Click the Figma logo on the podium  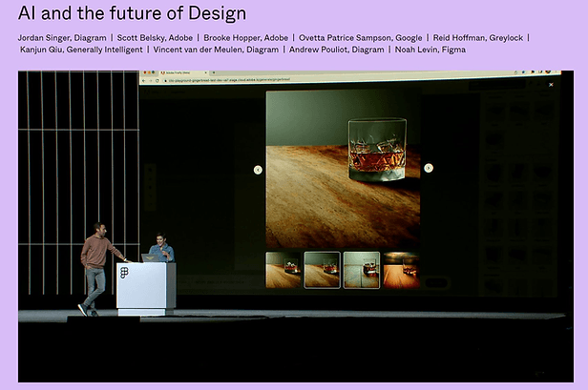pos(124,273)
